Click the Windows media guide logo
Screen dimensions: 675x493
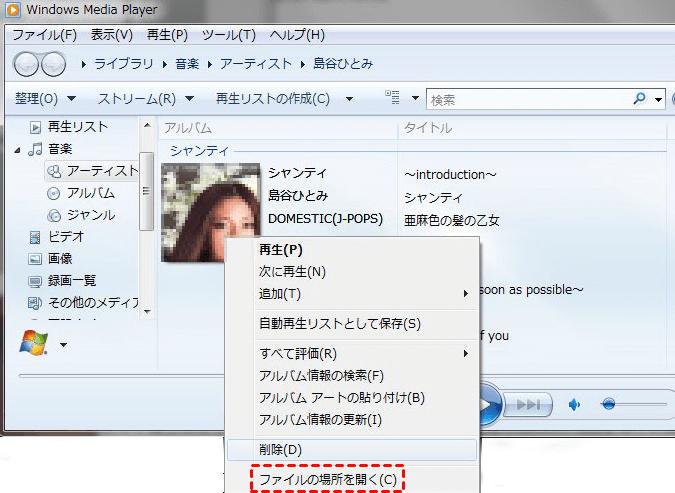coord(33,343)
